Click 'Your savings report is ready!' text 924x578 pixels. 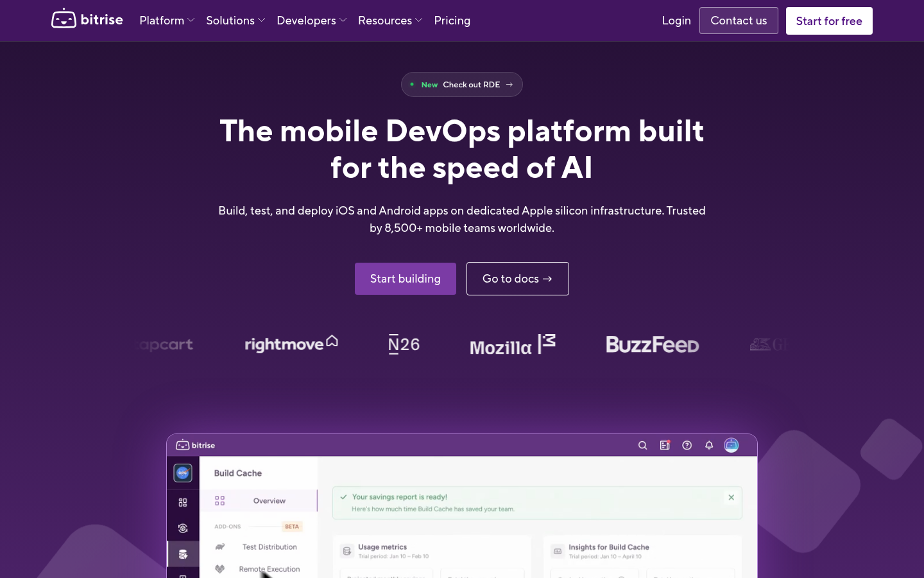pyautogui.click(x=400, y=497)
